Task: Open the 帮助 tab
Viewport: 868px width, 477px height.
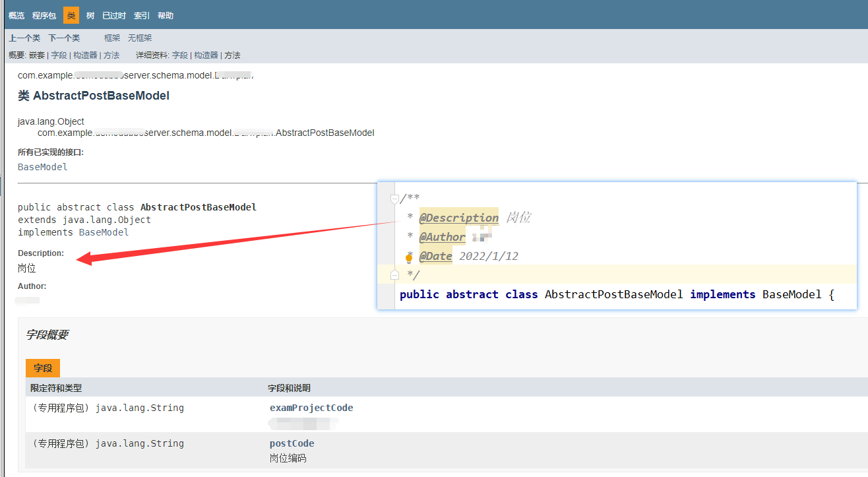Action: click(165, 15)
